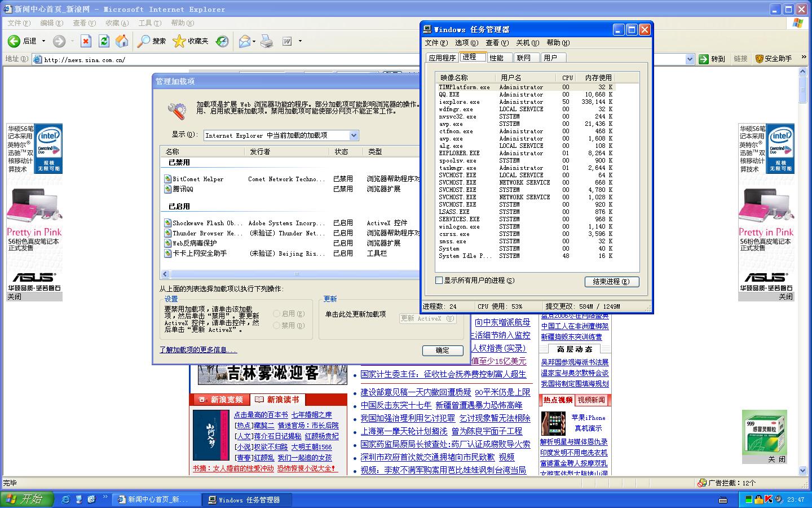
Task: Click the 结束进程 button
Action: [612, 282]
